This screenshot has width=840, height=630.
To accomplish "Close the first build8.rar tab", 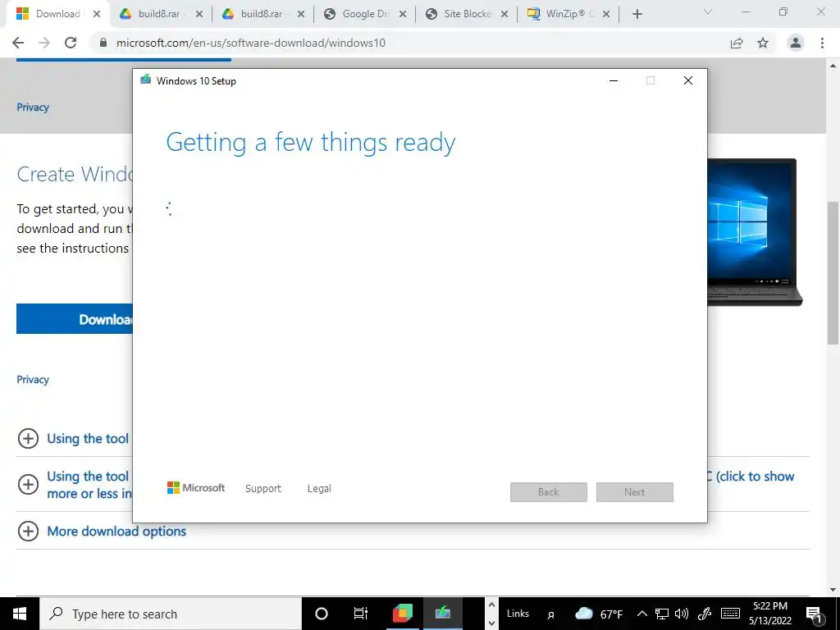I will click(x=199, y=14).
